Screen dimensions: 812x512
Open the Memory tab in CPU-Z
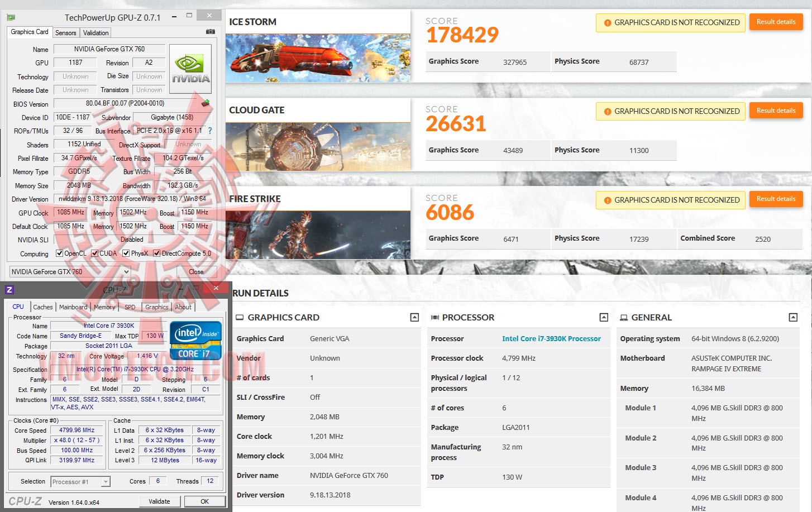pos(104,307)
